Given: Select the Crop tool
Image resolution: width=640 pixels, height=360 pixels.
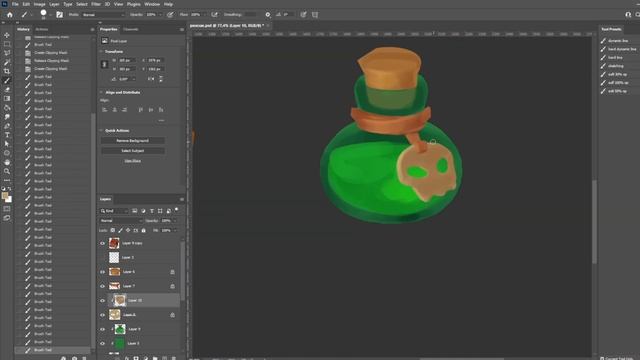Looking at the screenshot, I should (7, 71).
